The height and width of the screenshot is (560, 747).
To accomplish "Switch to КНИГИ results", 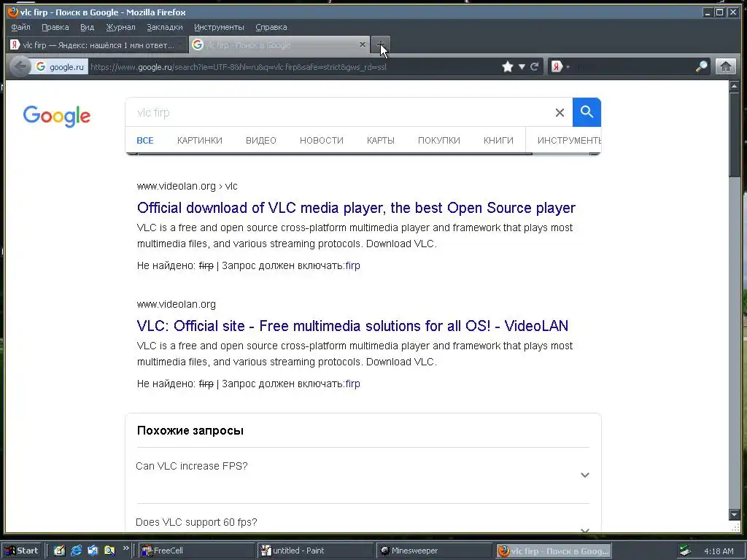I will point(498,141).
